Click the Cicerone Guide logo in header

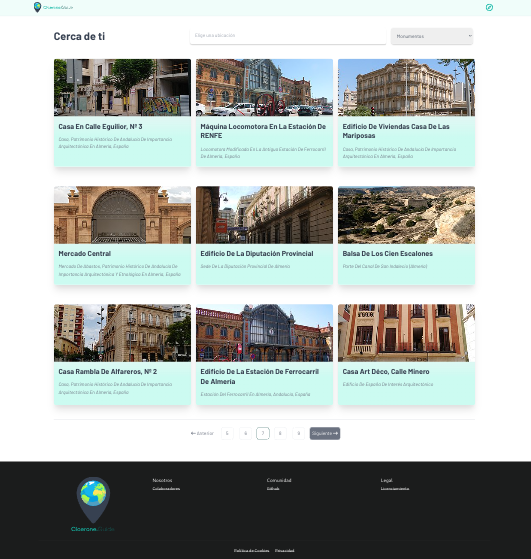point(53,7)
